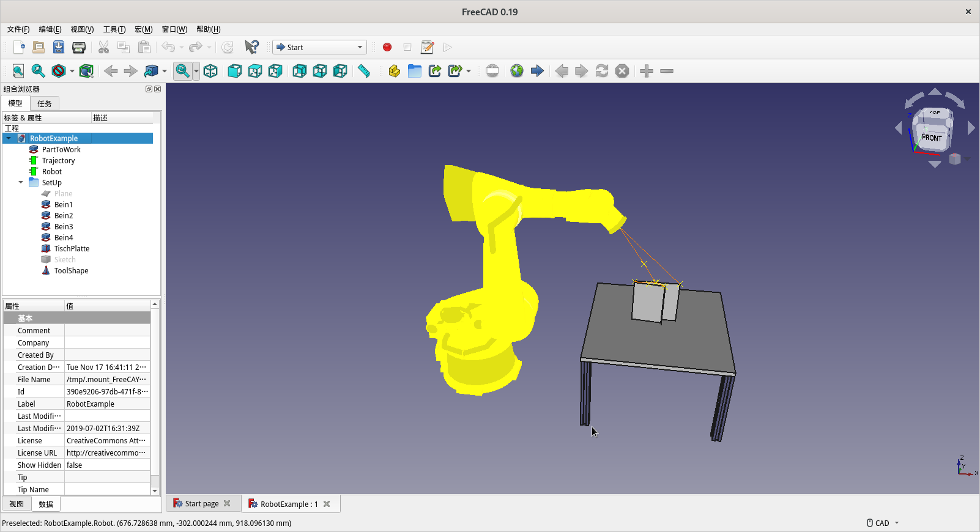The height and width of the screenshot is (532, 980).
Task: Click the yellow Create part icon
Action: tap(394, 71)
